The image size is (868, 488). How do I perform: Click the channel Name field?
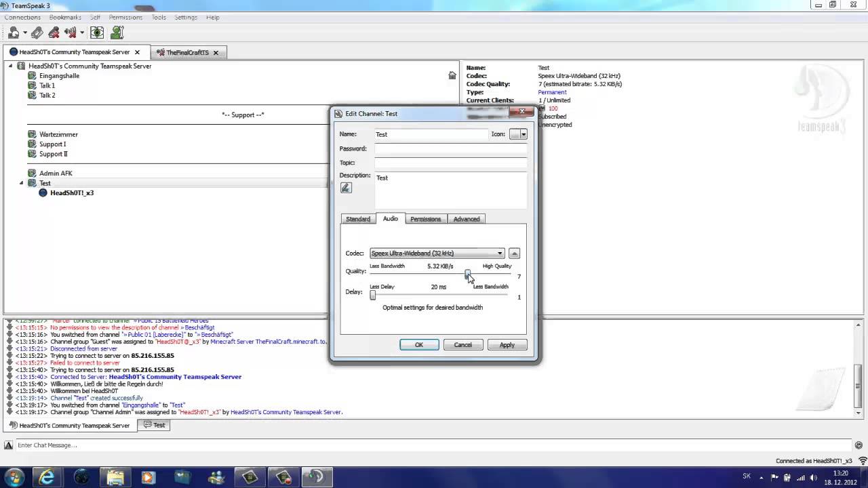(431, 134)
